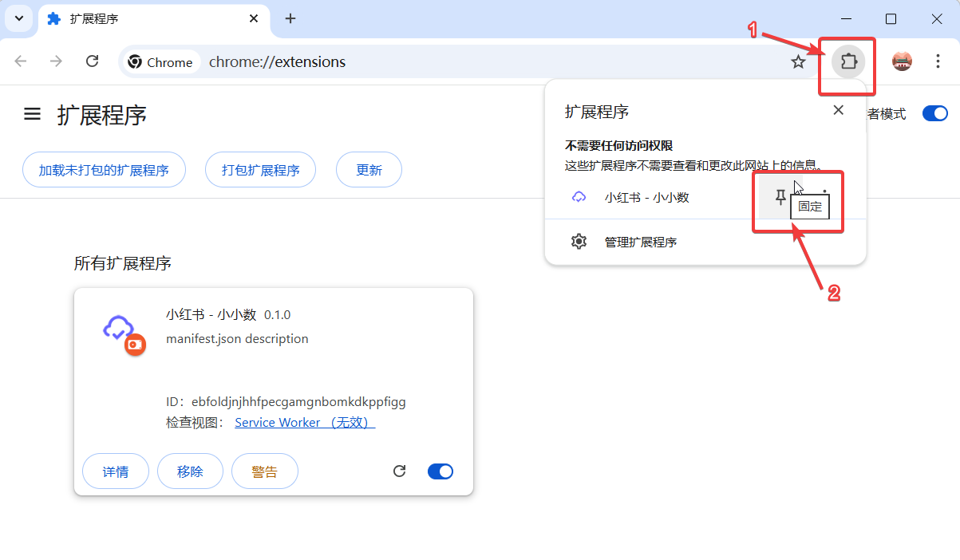Image resolution: width=960 pixels, height=560 pixels.
Task: Reload the 小红书 extension with refresh icon
Action: (x=399, y=471)
